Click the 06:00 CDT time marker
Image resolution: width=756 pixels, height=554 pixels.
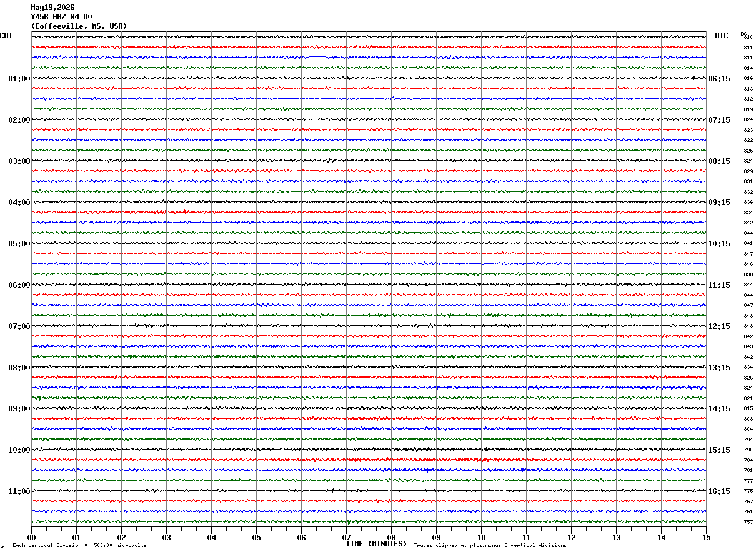(x=19, y=285)
